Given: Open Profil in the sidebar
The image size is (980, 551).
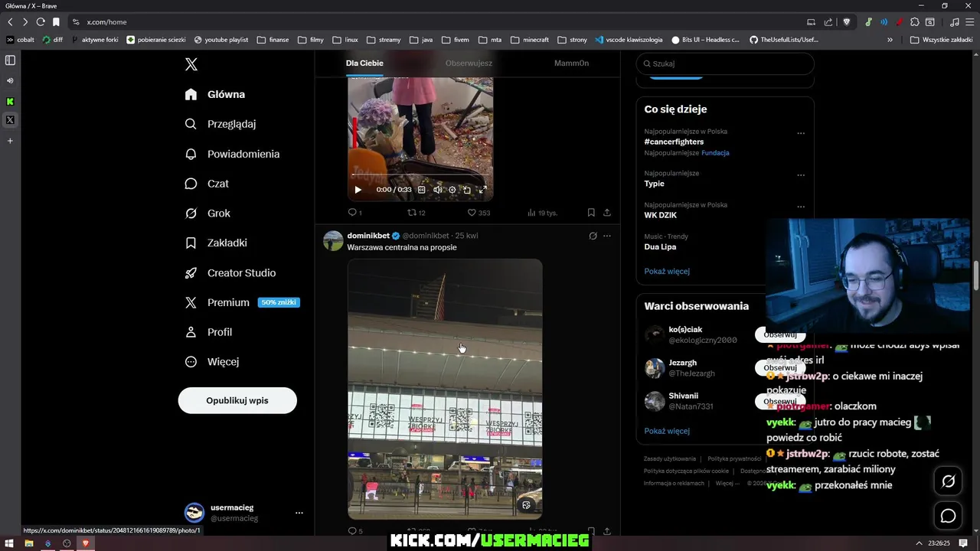Looking at the screenshot, I should [208, 332].
